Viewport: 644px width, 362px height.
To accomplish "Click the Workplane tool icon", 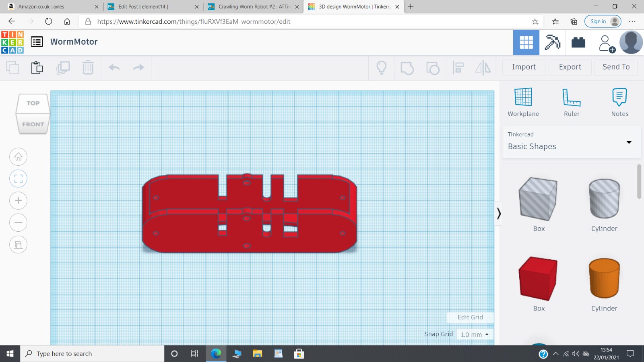I will tap(523, 97).
